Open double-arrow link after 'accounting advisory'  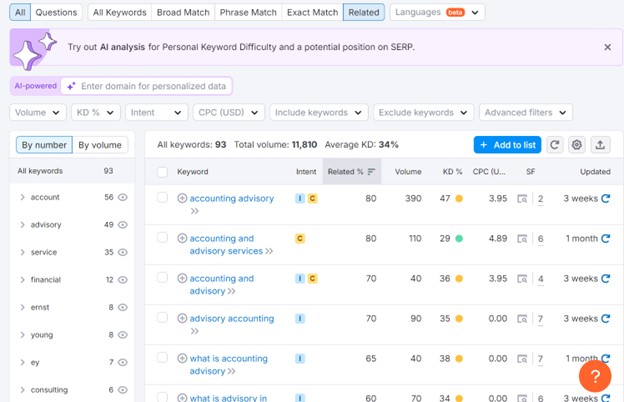tap(194, 211)
